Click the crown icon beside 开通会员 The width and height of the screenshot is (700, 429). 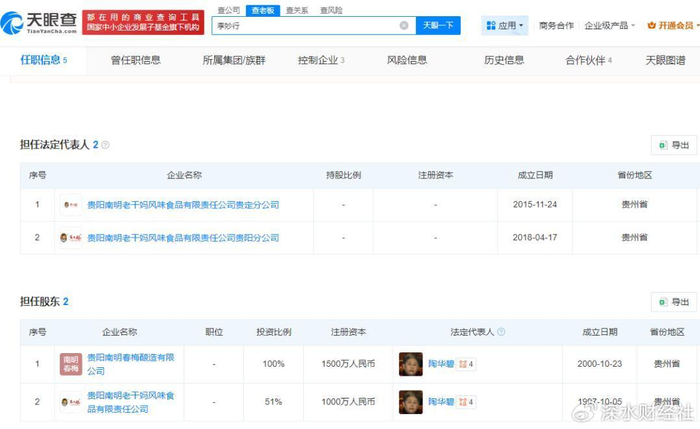click(x=651, y=25)
